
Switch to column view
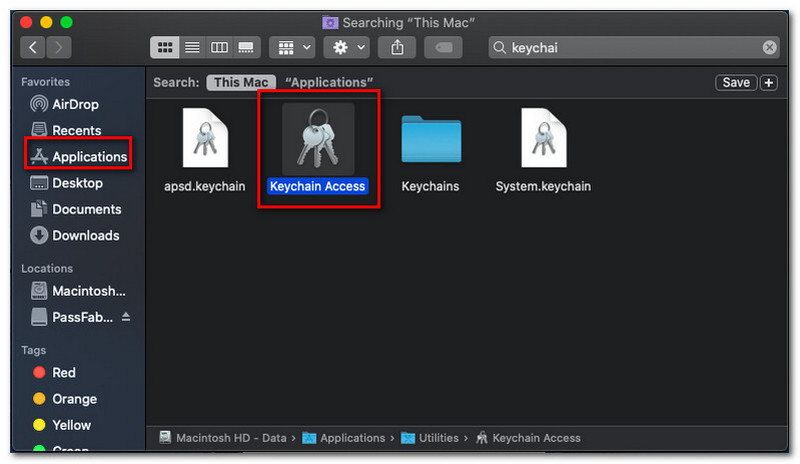coord(219,47)
